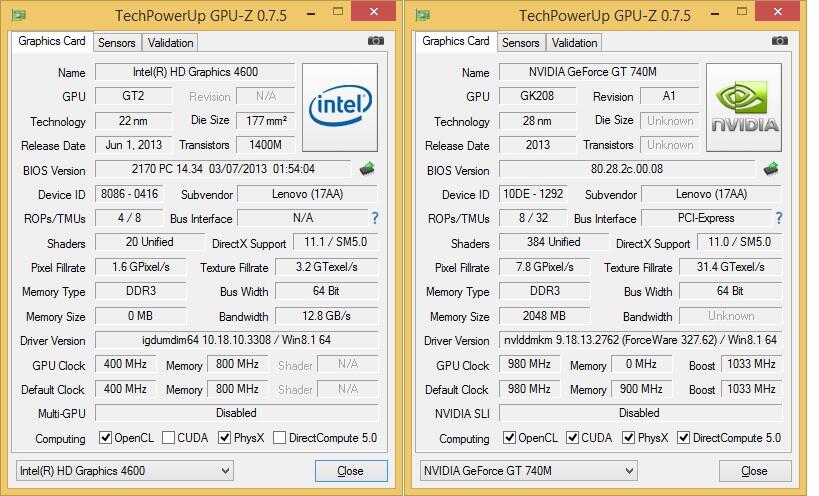This screenshot has height=496, width=819.
Task: Click the Pixel Fillrate value 1.6 GPixel/s
Action: (141, 267)
